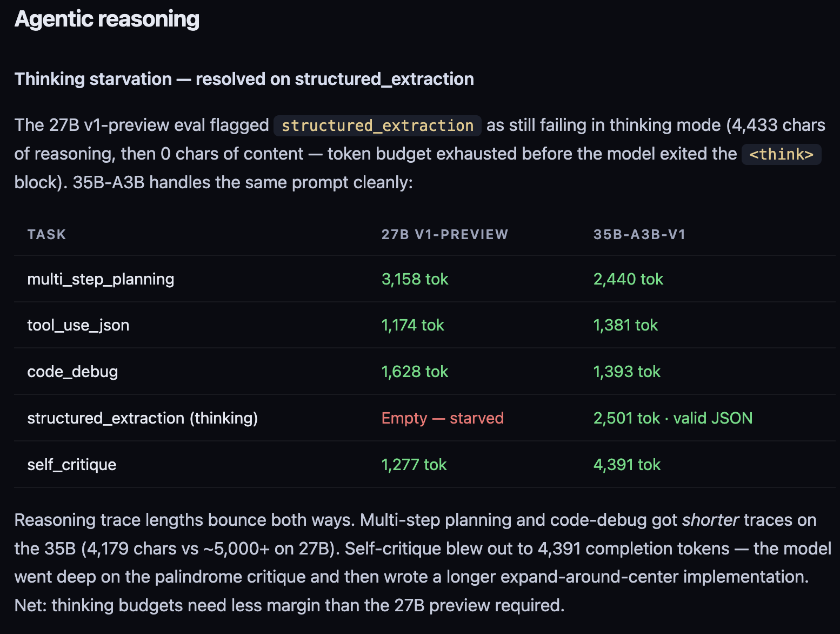This screenshot has height=634, width=840.
Task: Click the TASK column header
Action: coord(47,234)
